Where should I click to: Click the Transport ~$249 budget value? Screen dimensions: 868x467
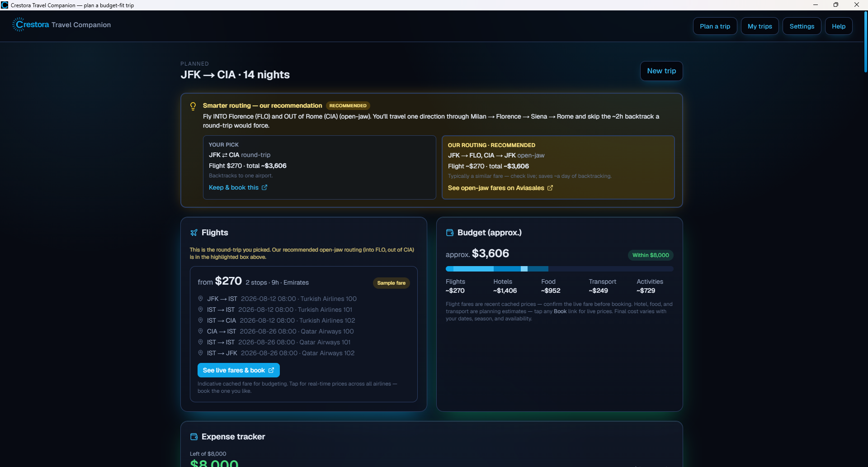click(x=598, y=291)
